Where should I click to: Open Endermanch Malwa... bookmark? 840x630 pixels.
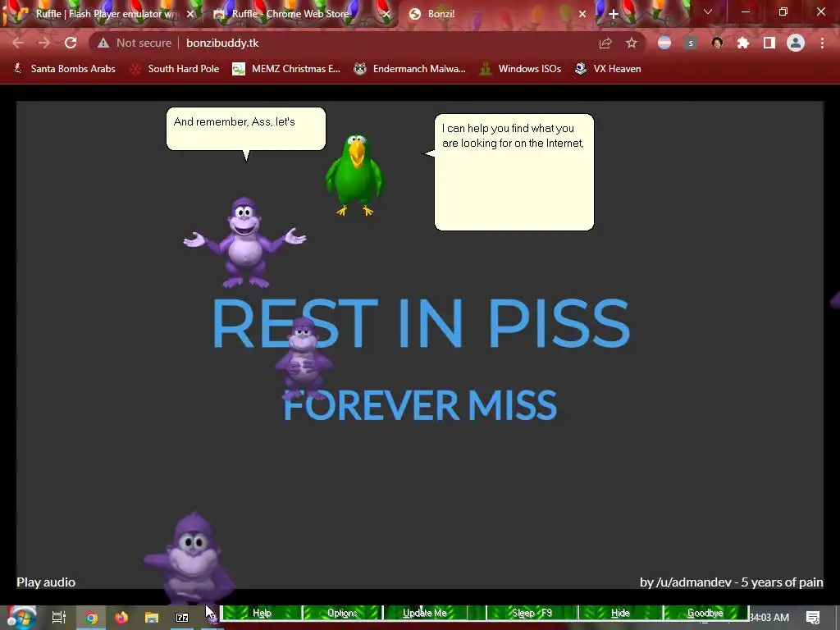(410, 69)
